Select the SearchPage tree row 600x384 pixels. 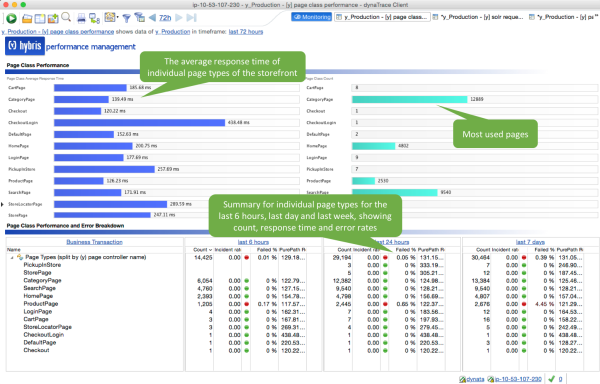coord(39,288)
